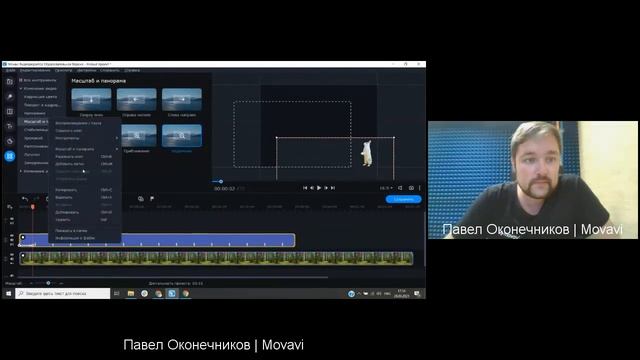Click the timeline Масштаб zoom slider handle
The width and height of the screenshot is (640, 360).
[48, 283]
